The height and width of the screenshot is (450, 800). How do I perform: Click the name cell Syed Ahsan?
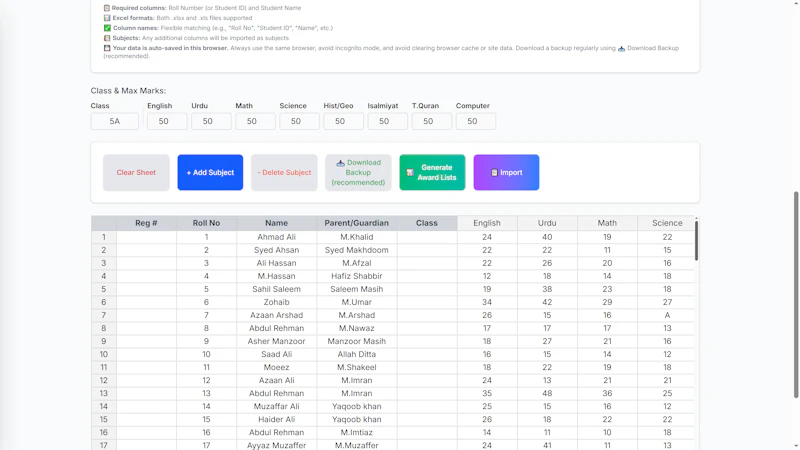coord(277,250)
